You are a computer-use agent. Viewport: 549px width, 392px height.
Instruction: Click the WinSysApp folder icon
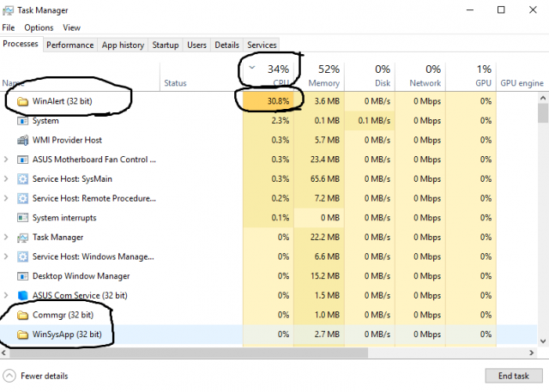pyautogui.click(x=22, y=334)
